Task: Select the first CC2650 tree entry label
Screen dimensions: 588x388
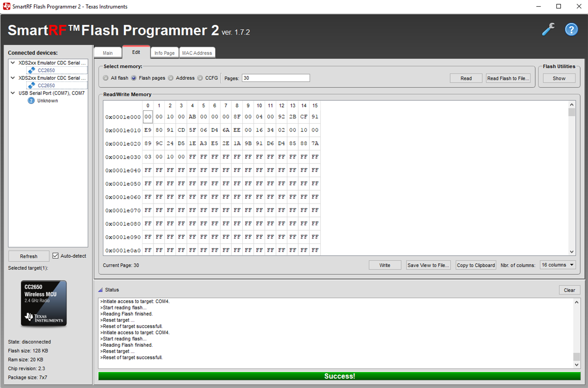Action: [x=46, y=70]
